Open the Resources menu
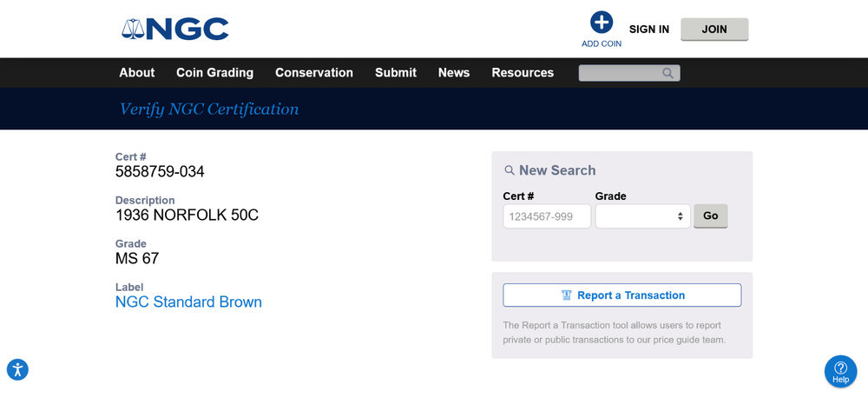 [523, 73]
